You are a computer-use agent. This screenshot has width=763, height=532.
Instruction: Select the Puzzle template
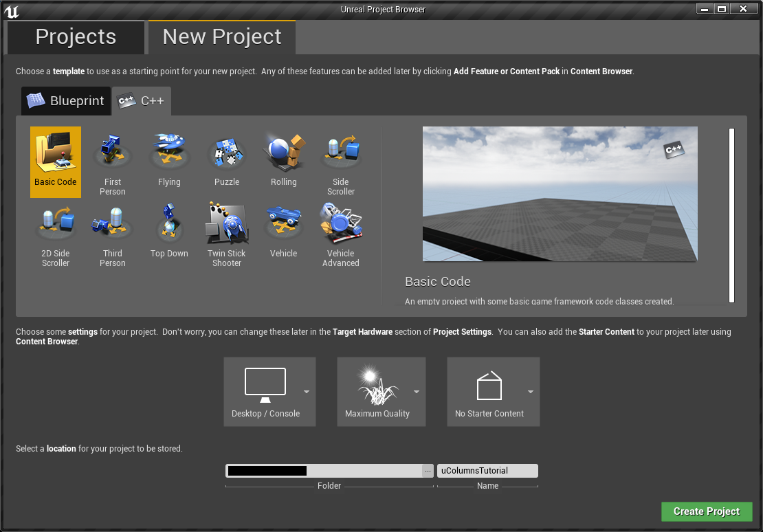coord(227,160)
